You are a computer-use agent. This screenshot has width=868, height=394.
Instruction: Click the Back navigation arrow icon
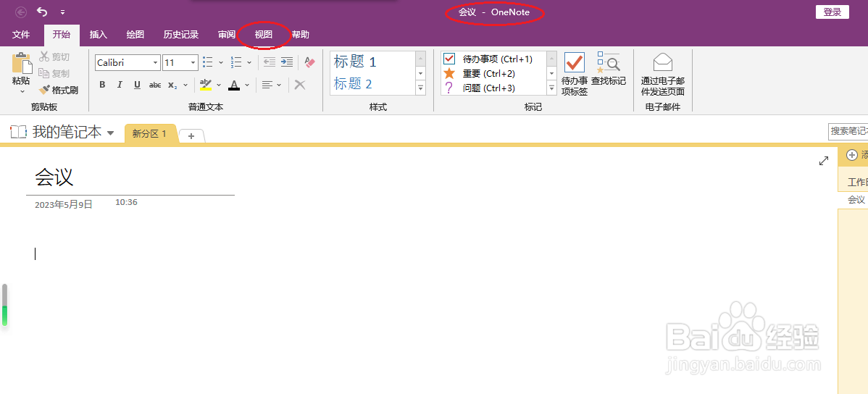pyautogui.click(x=20, y=12)
